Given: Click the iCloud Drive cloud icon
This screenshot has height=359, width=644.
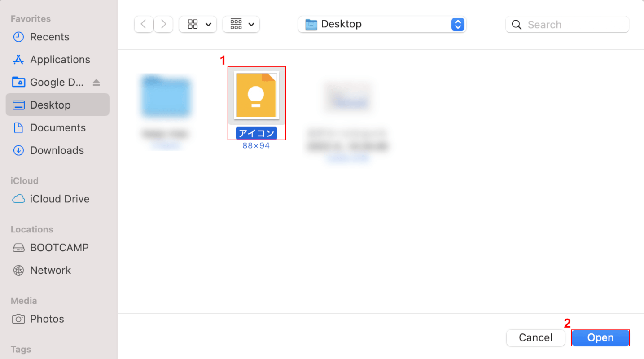Looking at the screenshot, I should click(18, 199).
